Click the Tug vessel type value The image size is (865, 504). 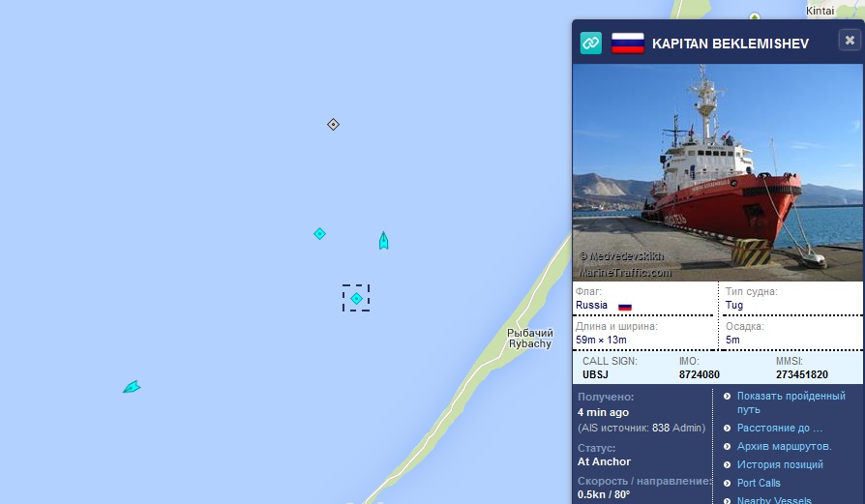[x=734, y=305]
